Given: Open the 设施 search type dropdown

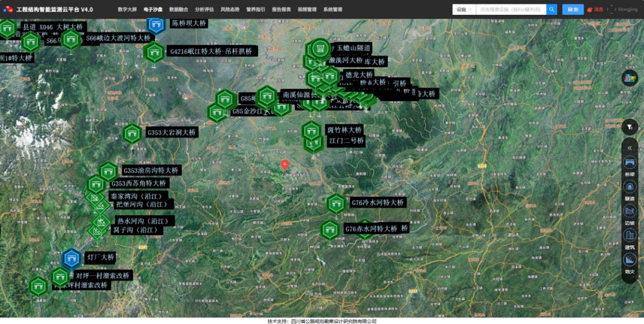Looking at the screenshot, I should coord(464,10).
